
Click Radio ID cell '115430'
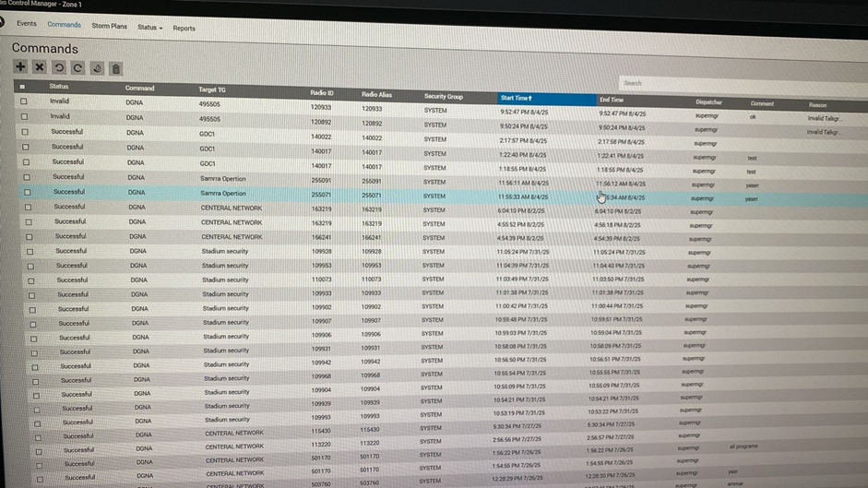pos(321,431)
